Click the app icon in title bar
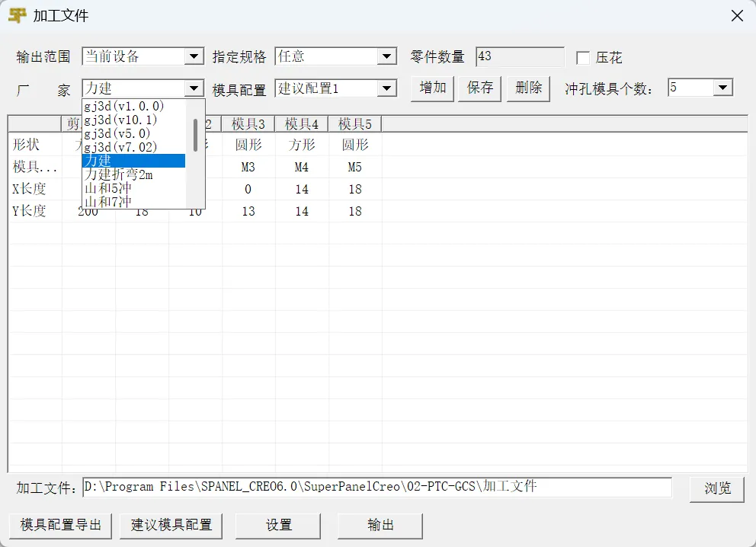Screen dimensions: 756x547 pos(17,15)
